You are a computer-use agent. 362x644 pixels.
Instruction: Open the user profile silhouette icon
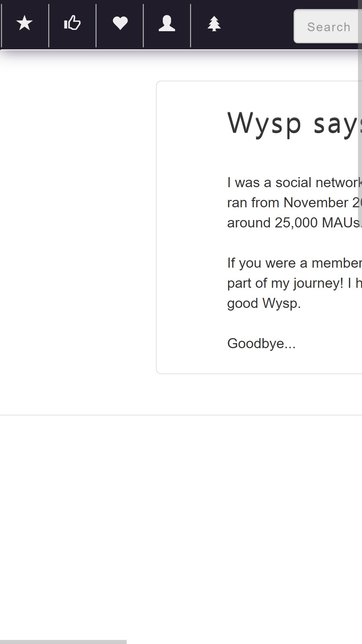pyautogui.click(x=167, y=24)
